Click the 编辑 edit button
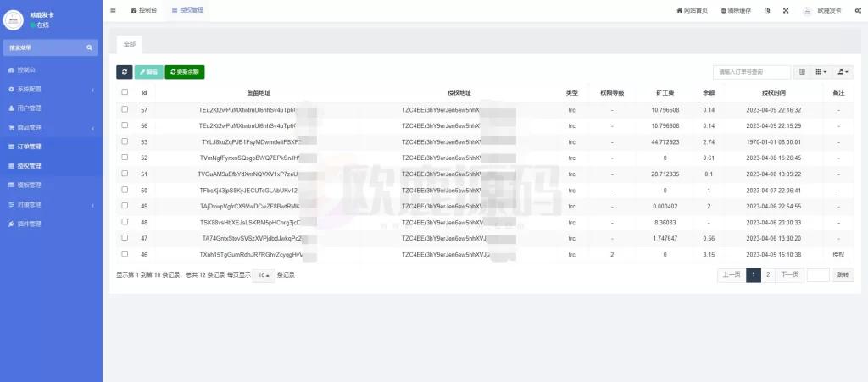 click(149, 72)
